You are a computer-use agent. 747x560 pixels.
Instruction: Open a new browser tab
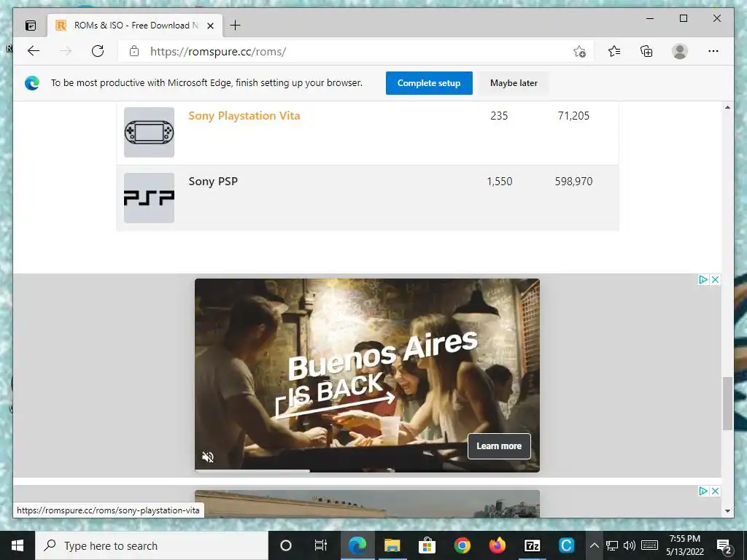click(235, 26)
